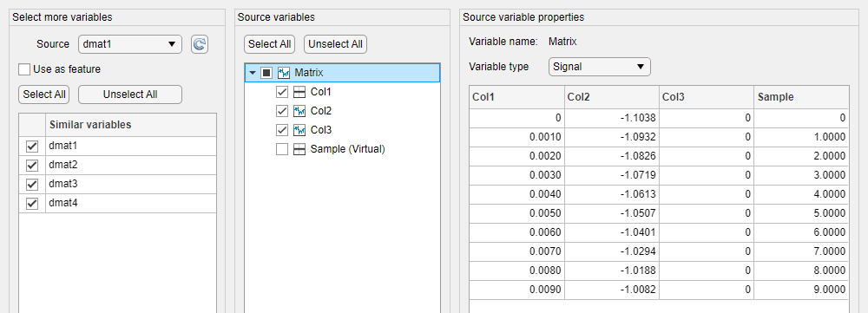Click the cell with value -1.0294
This screenshot has height=313, width=868.
tap(612, 251)
